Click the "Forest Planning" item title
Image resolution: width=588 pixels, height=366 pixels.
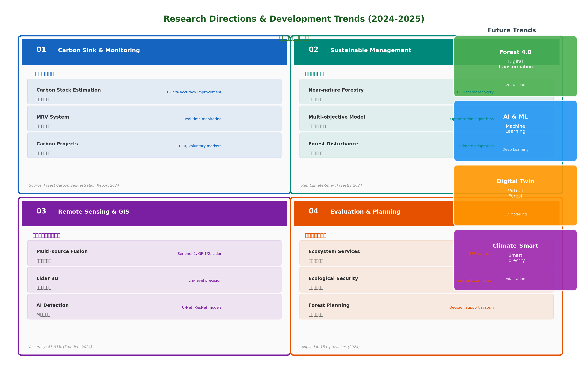click(x=329, y=306)
